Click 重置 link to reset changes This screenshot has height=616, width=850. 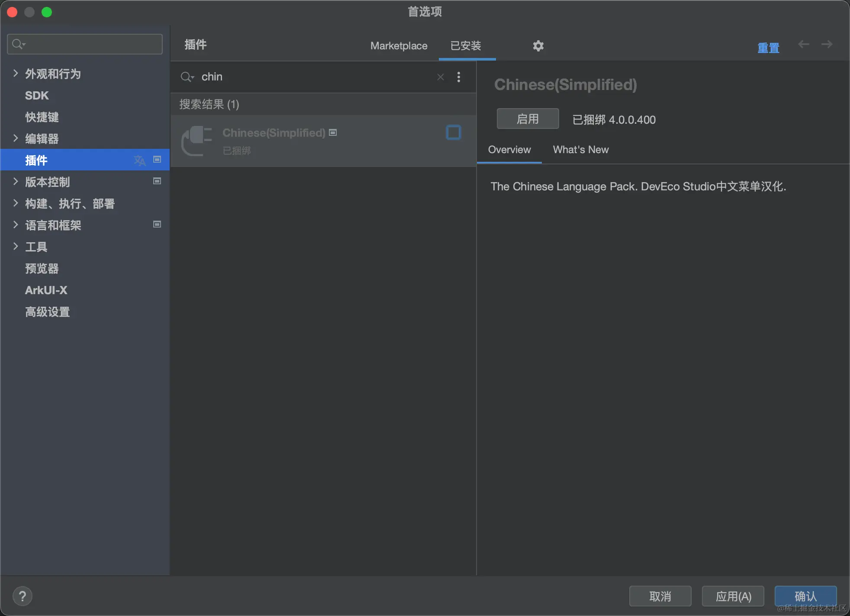click(x=768, y=48)
